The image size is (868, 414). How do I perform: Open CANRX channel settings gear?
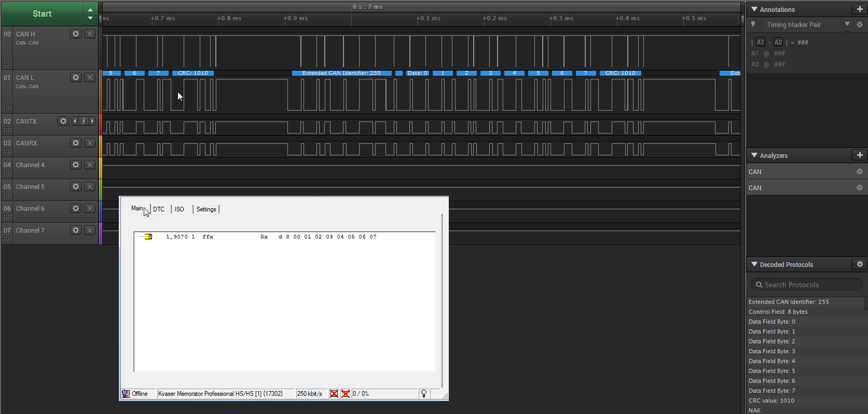click(x=76, y=143)
